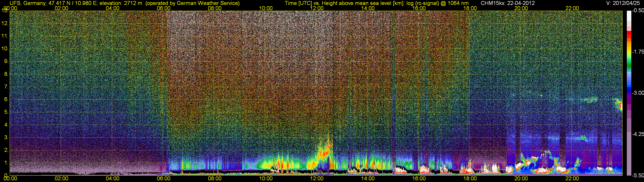Image resolution: width=644 pixels, height=182 pixels.
Task: Click the "22:00" label on the bottom time axis
Action: [572, 179]
